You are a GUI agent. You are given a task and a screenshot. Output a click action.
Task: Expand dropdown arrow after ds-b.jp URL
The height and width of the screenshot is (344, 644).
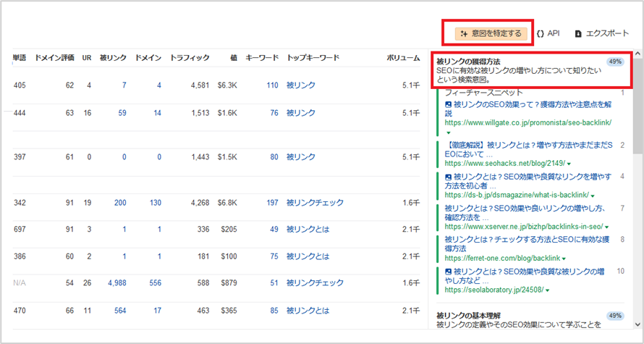pos(593,196)
